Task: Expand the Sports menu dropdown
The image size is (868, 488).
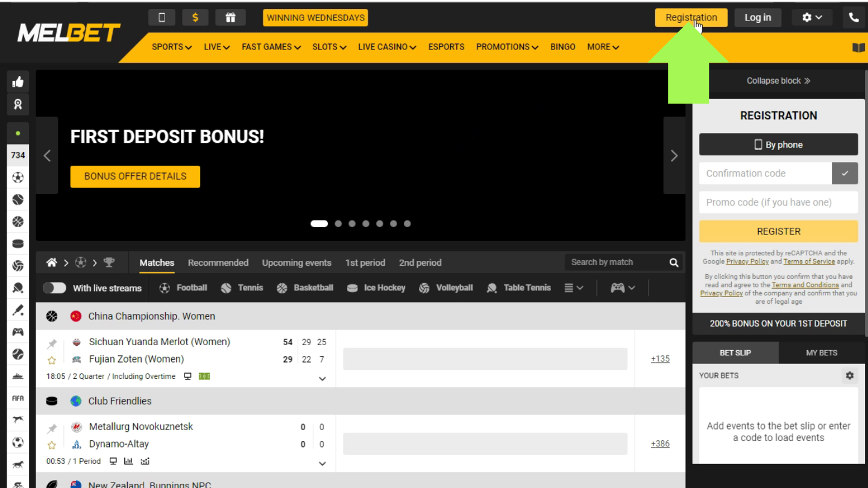Action: [x=171, y=47]
